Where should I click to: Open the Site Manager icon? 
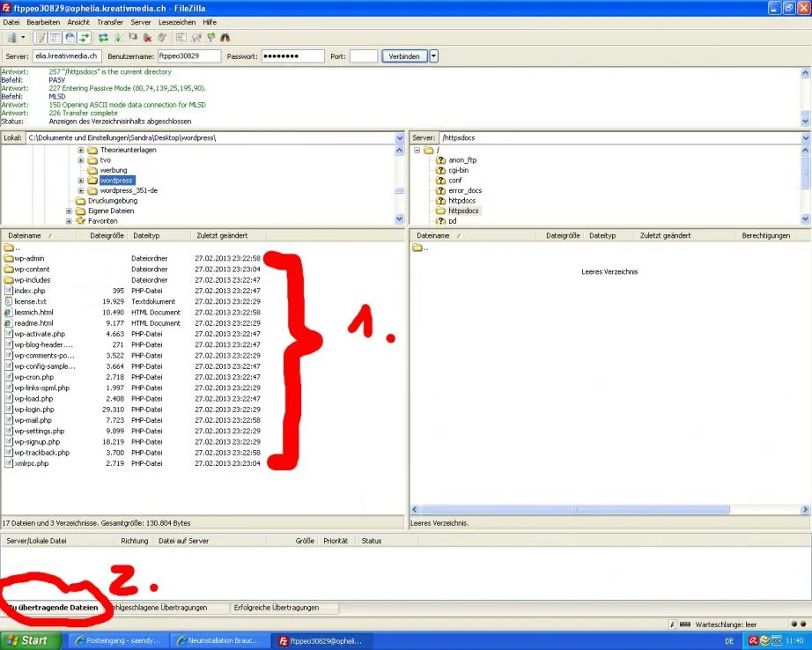(x=11, y=37)
